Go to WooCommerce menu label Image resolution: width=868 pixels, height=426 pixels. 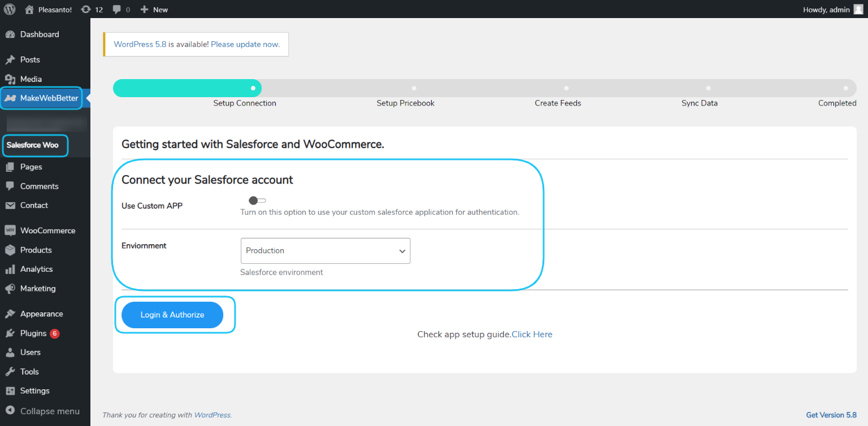click(47, 231)
